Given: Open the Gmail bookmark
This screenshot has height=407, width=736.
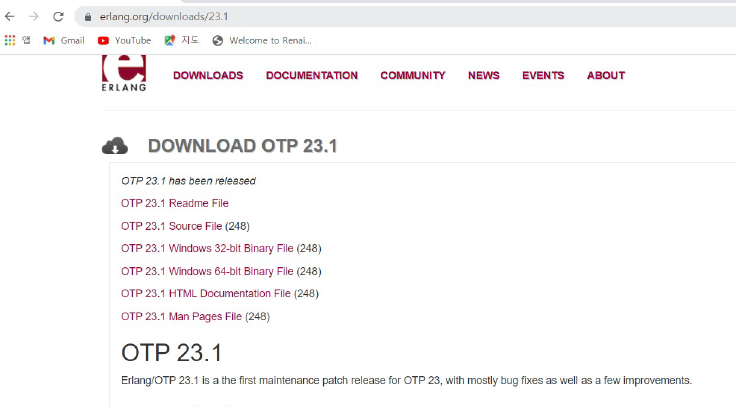Looking at the screenshot, I should pyautogui.click(x=64, y=40).
